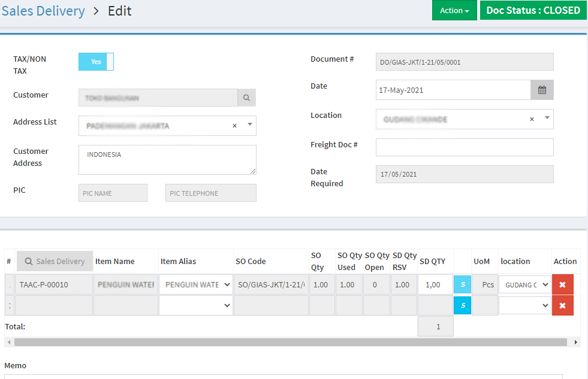Click the PIC TELEPHONE field
The image size is (588, 379).
[211, 193]
